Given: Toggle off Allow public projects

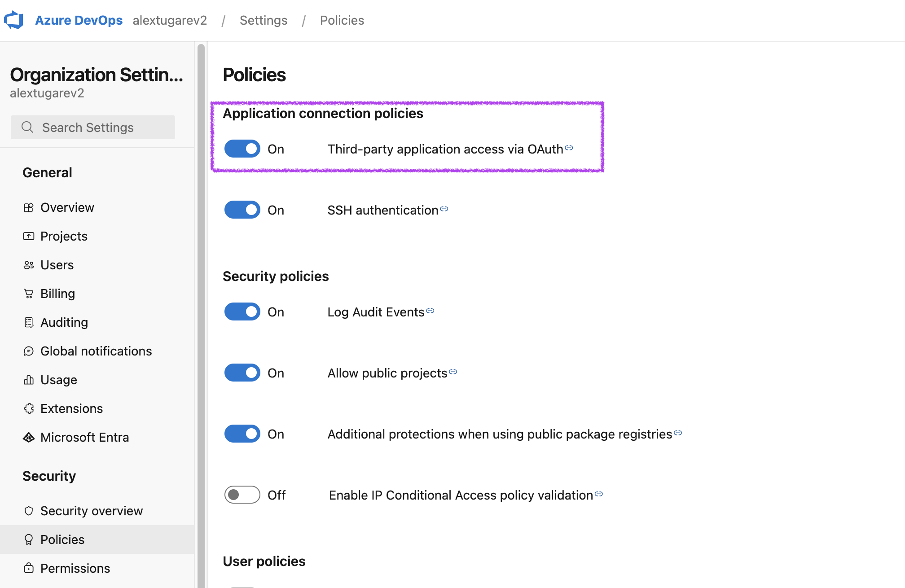Looking at the screenshot, I should pyautogui.click(x=242, y=373).
